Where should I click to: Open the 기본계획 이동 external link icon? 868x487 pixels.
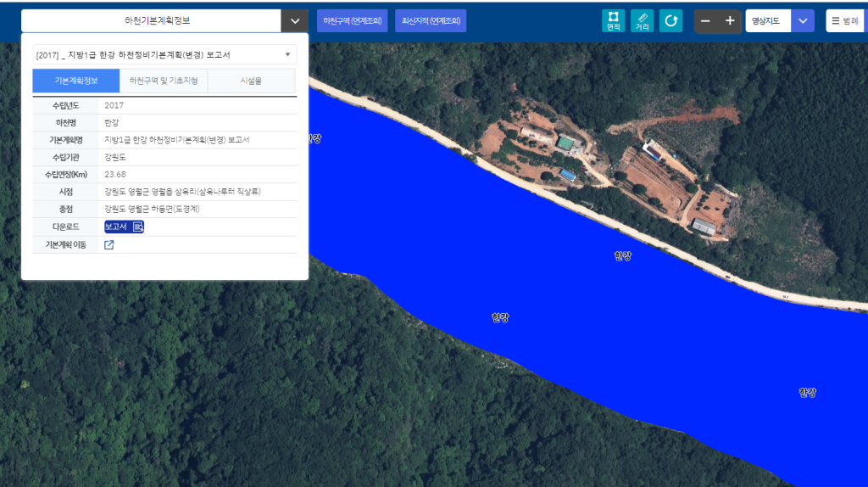pyautogui.click(x=109, y=245)
